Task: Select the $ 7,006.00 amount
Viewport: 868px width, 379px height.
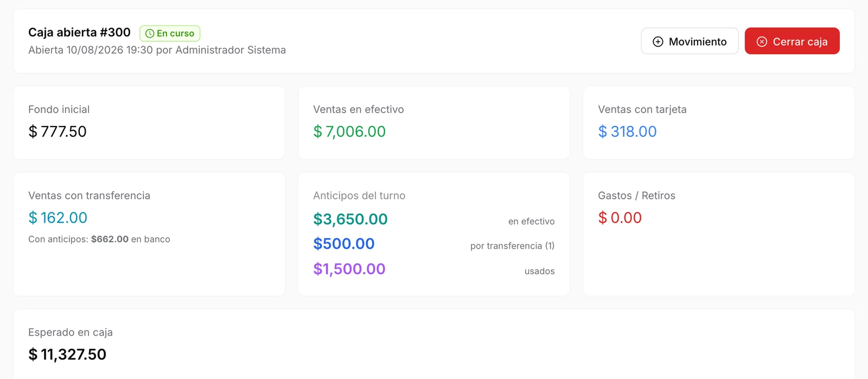Action: point(349,131)
